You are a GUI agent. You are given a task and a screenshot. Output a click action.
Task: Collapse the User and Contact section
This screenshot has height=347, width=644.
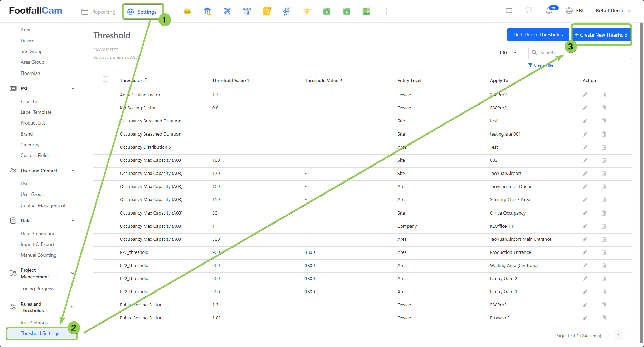pyautogui.click(x=73, y=171)
